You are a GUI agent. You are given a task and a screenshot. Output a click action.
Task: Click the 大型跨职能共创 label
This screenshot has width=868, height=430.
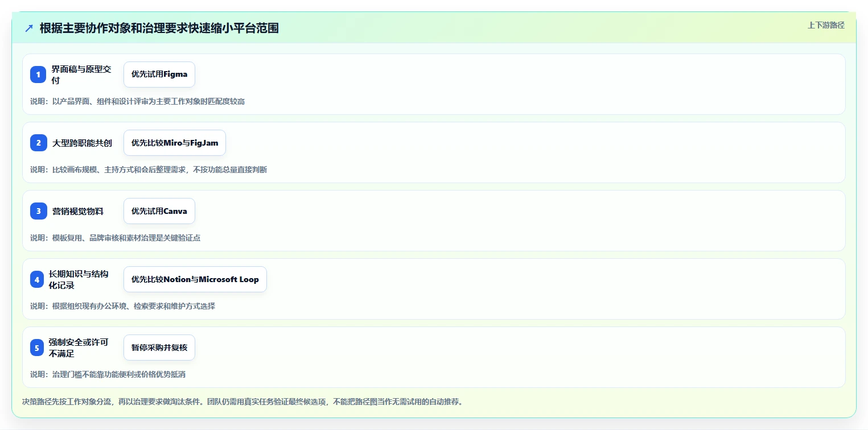tap(82, 143)
